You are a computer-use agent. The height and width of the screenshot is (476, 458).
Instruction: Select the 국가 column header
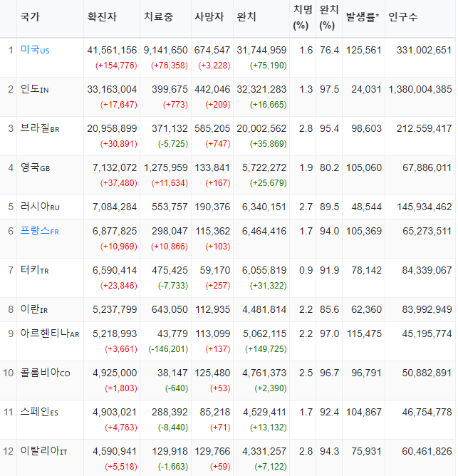tap(30, 16)
